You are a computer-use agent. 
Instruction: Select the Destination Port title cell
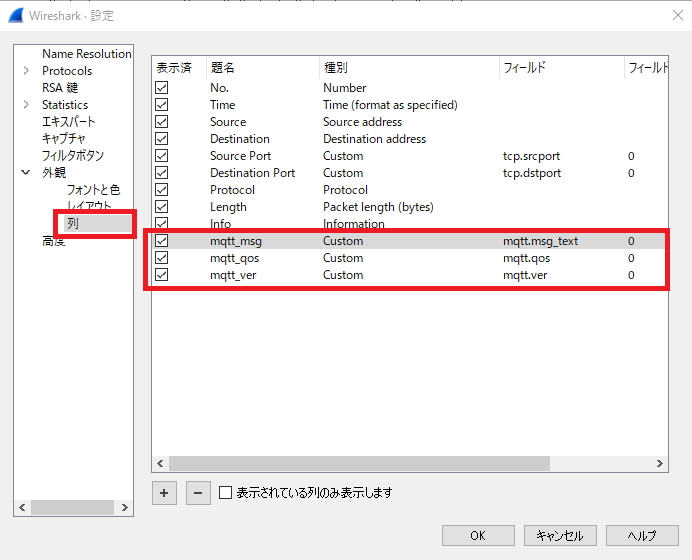(252, 173)
